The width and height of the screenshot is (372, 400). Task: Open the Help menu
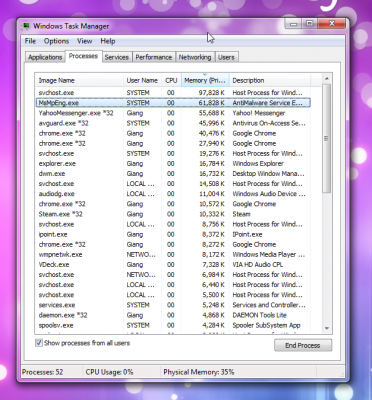[108, 41]
